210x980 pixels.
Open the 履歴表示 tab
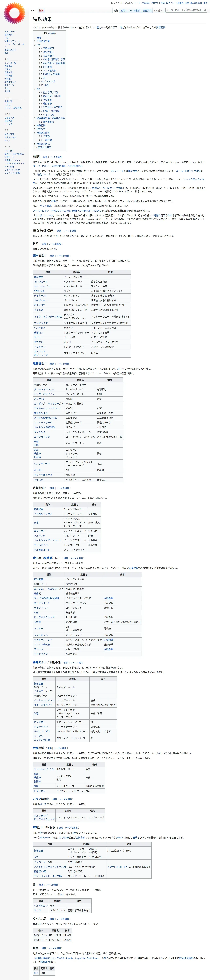click(x=147, y=11)
